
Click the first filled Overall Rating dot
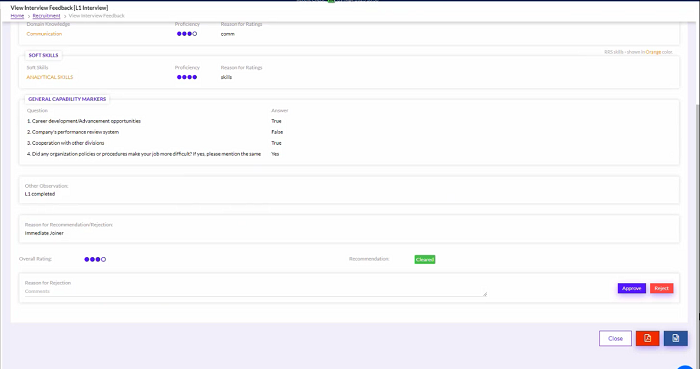click(x=87, y=259)
